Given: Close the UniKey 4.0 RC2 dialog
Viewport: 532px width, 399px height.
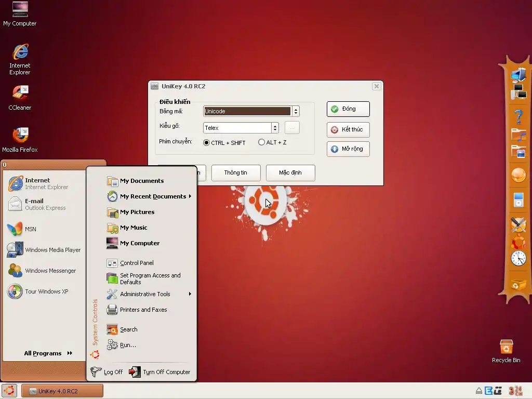Looking at the screenshot, I should 376,86.
